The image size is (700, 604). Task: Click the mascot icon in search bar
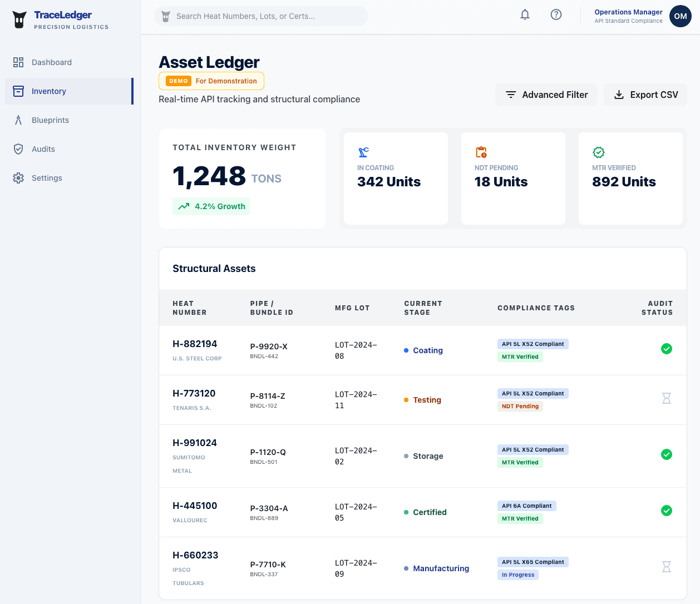pos(165,17)
